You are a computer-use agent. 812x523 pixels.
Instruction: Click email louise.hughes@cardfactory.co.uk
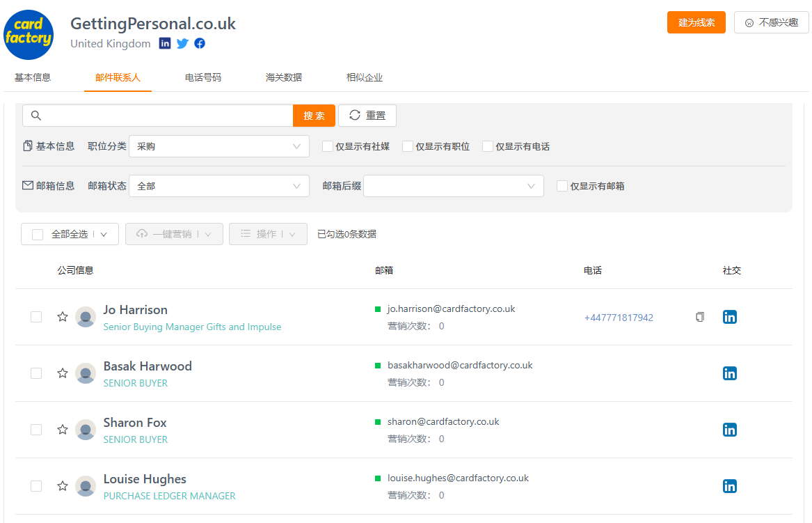459,478
